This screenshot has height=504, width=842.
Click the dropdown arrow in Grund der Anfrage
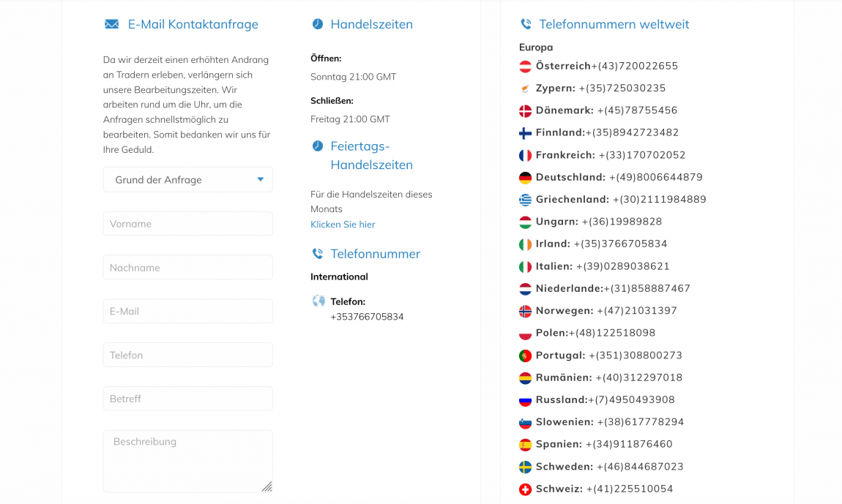click(260, 180)
